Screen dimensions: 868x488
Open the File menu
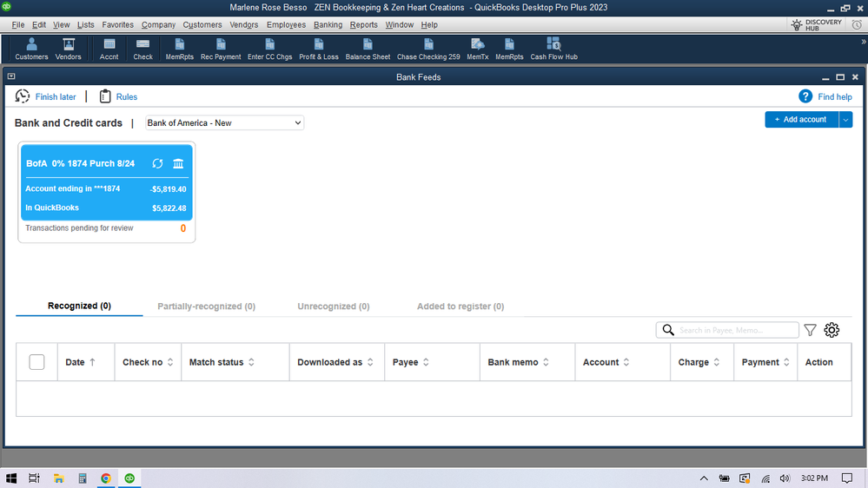[x=17, y=25]
